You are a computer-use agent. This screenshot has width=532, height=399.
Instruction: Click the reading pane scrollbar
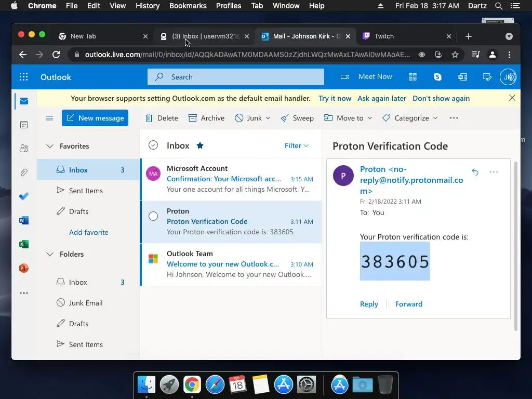pyautogui.click(x=516, y=246)
